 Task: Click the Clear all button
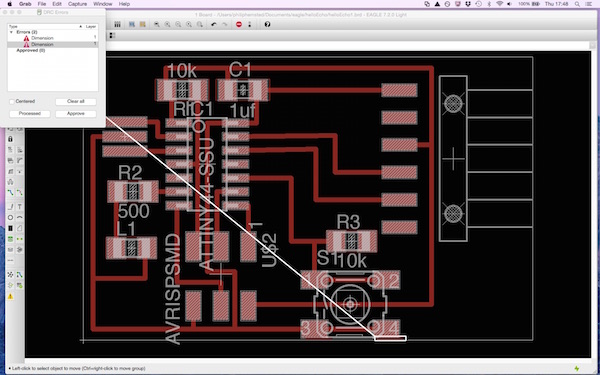click(76, 101)
